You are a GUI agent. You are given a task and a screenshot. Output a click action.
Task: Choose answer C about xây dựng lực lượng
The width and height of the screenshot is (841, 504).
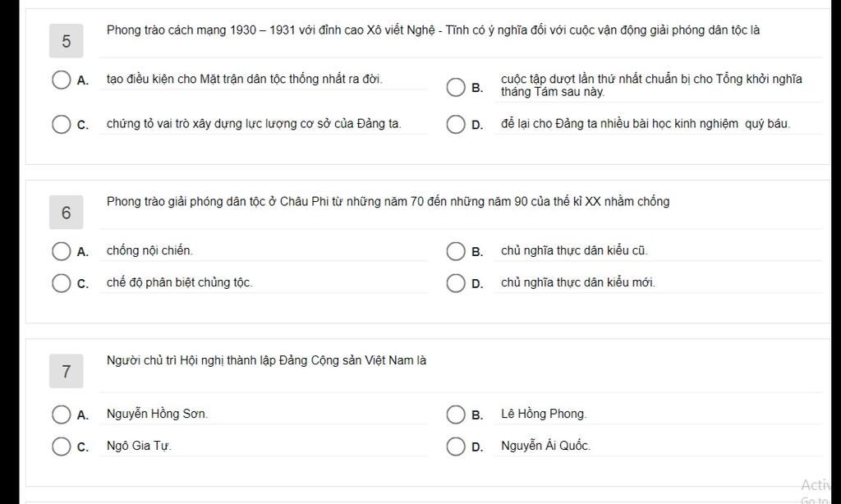point(61,125)
